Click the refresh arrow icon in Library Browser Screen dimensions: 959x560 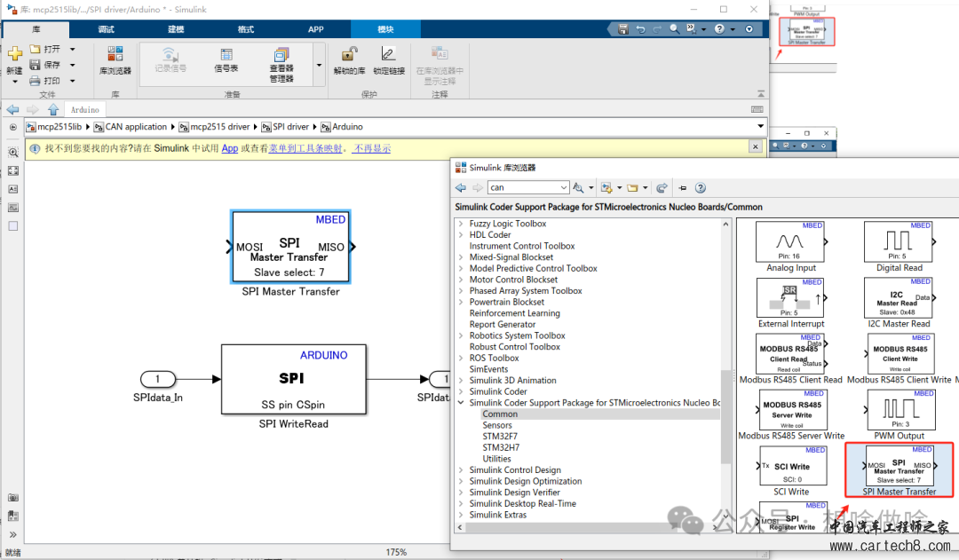tap(662, 187)
